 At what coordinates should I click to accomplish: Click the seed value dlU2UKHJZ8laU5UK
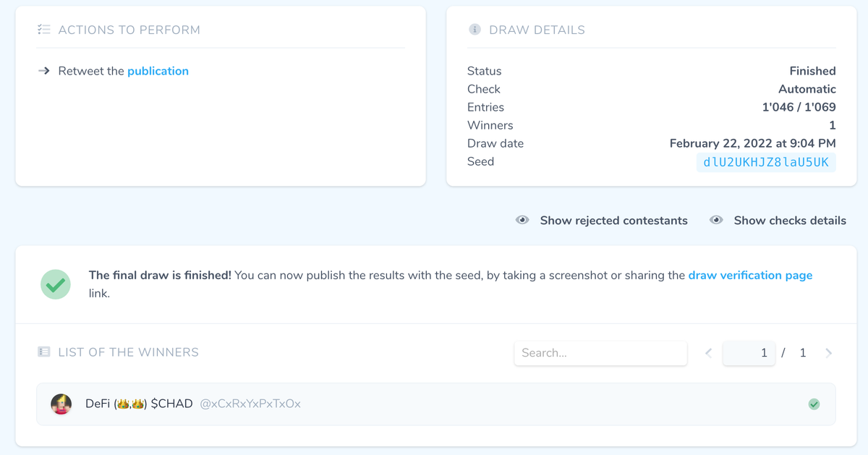[766, 162]
